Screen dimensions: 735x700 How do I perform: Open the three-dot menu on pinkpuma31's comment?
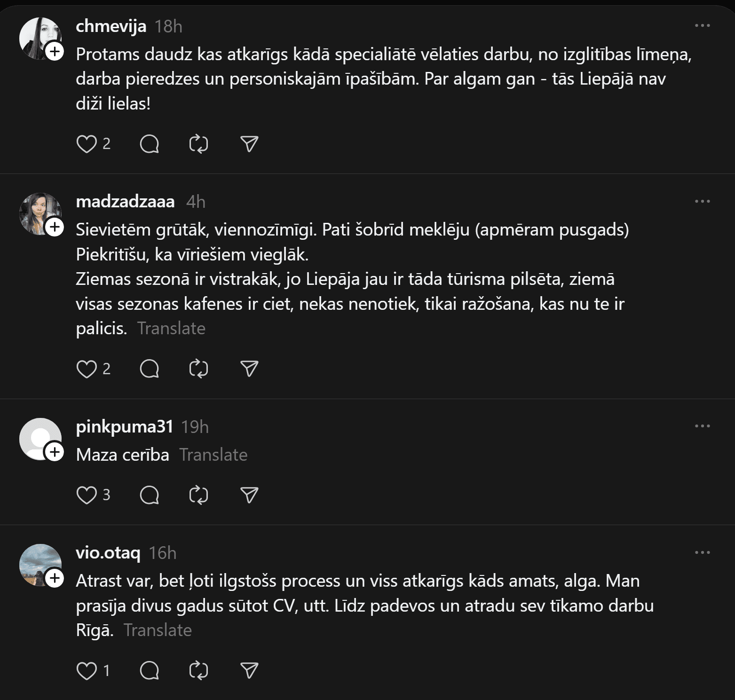pyautogui.click(x=702, y=426)
